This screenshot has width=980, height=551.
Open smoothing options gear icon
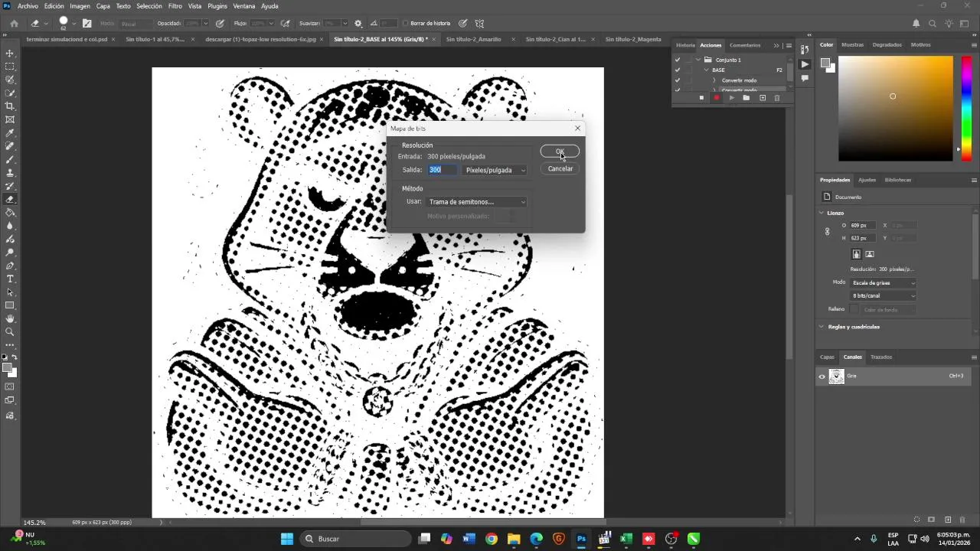(358, 24)
